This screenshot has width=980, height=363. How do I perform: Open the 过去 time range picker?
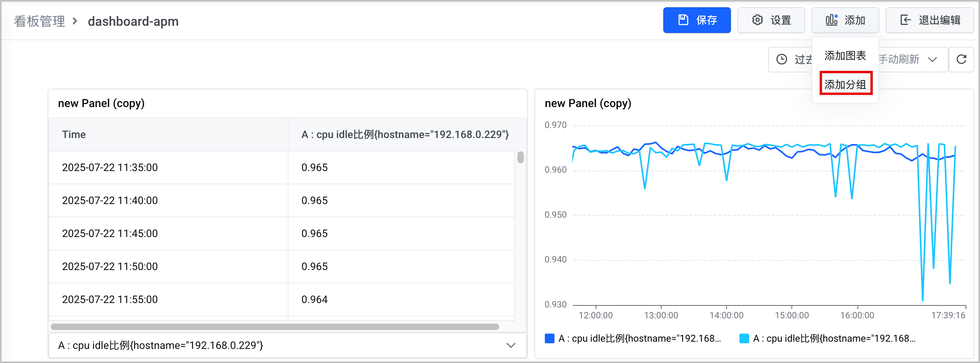click(x=791, y=59)
